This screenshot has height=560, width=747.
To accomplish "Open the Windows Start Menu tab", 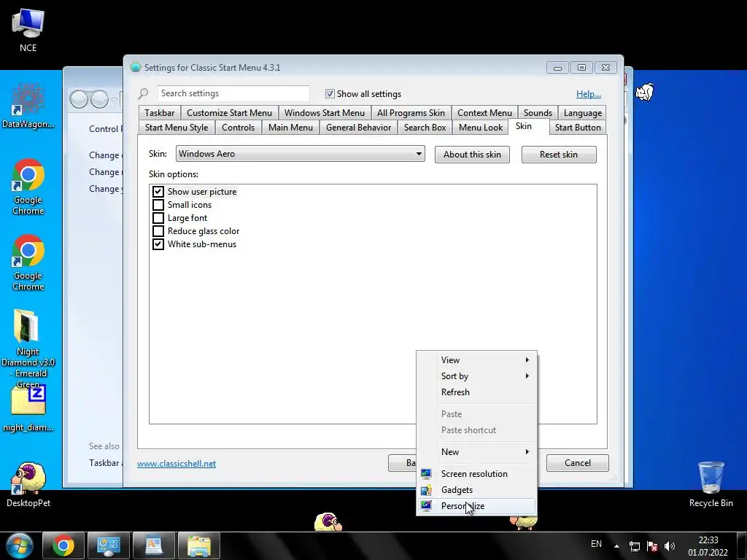I will pyautogui.click(x=325, y=113).
